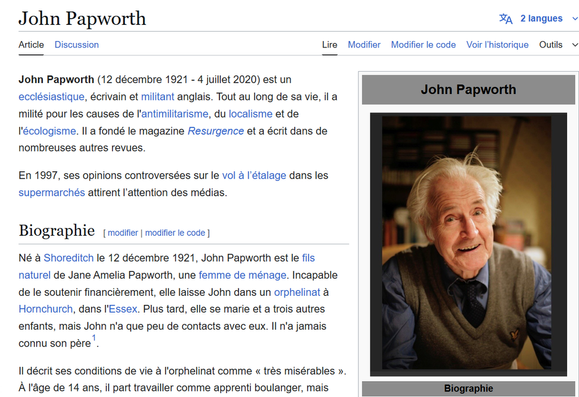Jump to footnote reference 1

click(x=94, y=338)
